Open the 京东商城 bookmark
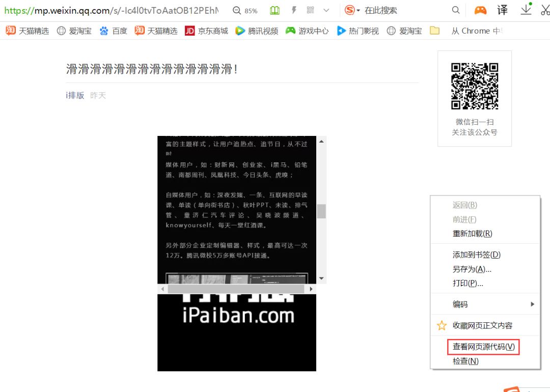550x392 pixels. pos(207,31)
